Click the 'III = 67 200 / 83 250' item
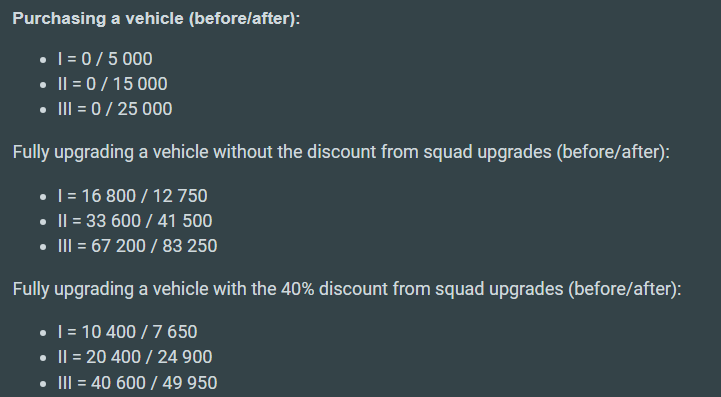 click(x=137, y=246)
